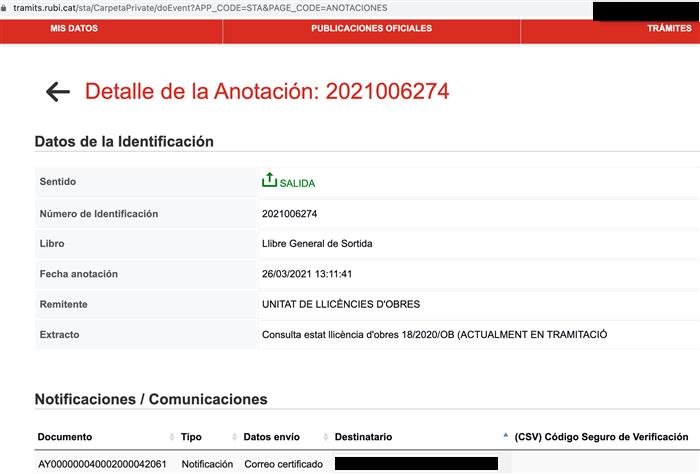This screenshot has width=700, height=474.
Task: Click the green SALIDA upload icon
Action: 268,180
